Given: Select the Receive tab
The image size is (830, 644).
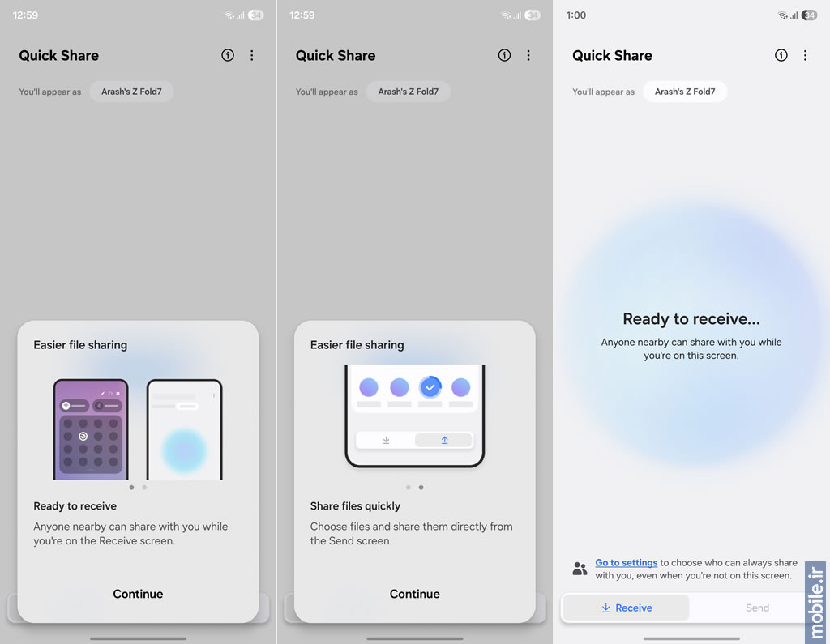Looking at the screenshot, I should point(627,608).
